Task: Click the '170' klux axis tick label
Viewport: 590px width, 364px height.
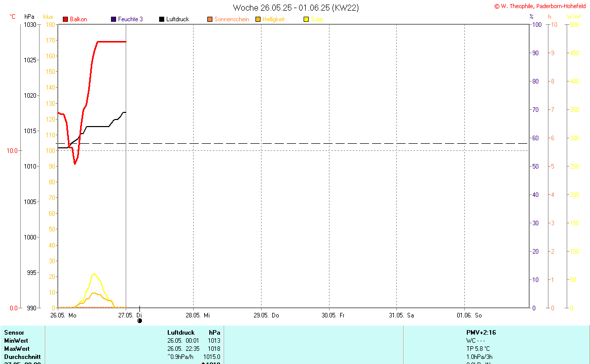Action: [50, 40]
